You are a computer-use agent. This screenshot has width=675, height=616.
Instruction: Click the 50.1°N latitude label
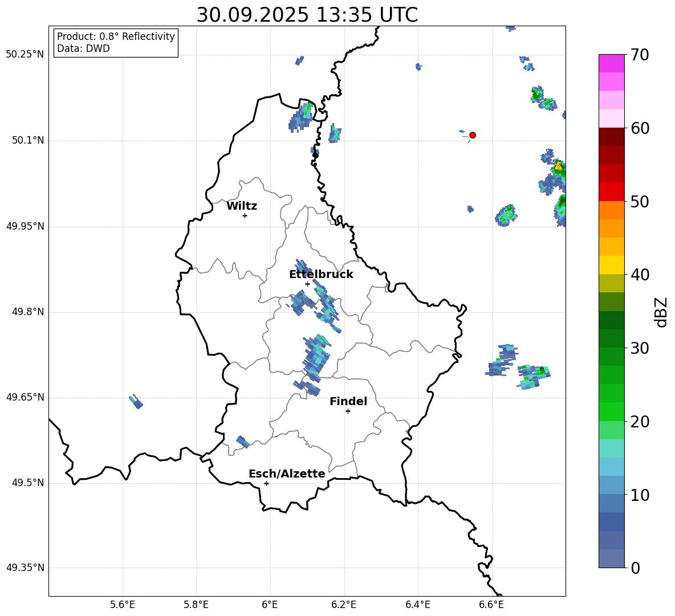(28, 140)
